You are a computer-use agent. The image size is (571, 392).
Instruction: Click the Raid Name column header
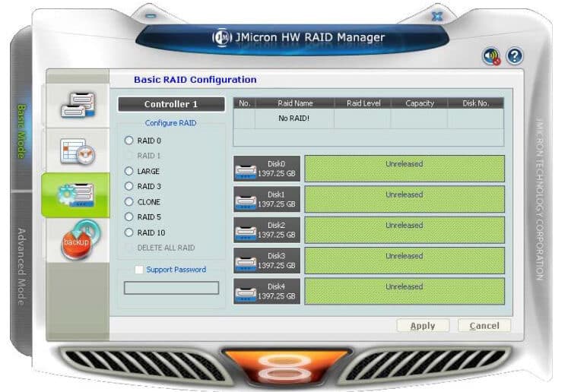click(x=295, y=103)
